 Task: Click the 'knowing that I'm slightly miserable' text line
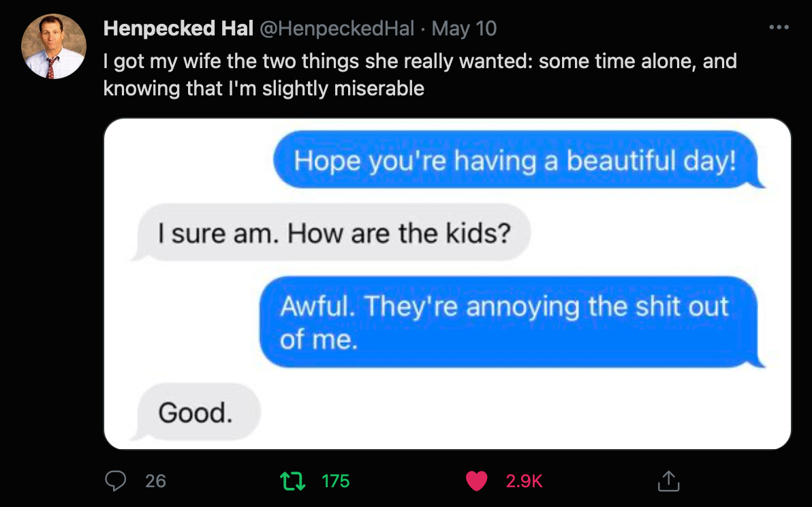[x=264, y=88]
